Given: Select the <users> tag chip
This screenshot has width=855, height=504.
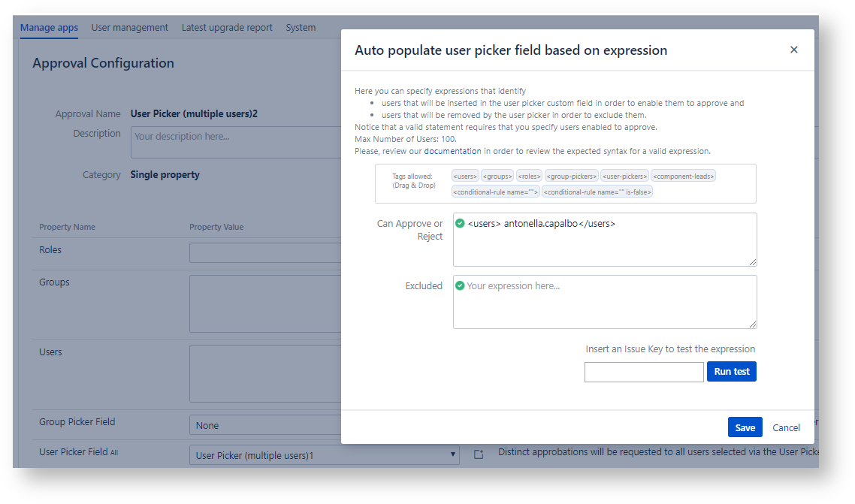Looking at the screenshot, I should pyautogui.click(x=465, y=177).
